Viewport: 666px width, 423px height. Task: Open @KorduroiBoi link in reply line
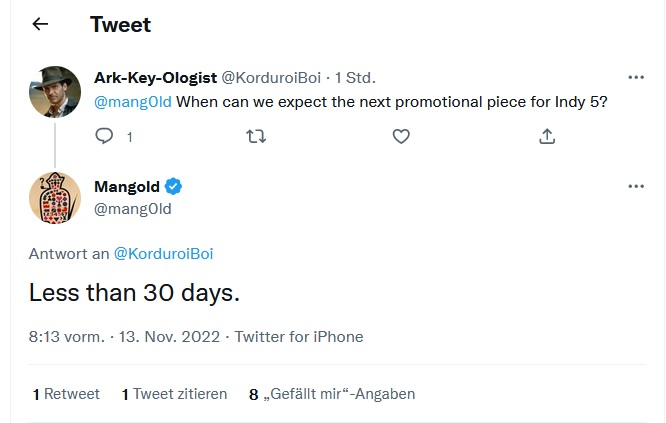163,254
